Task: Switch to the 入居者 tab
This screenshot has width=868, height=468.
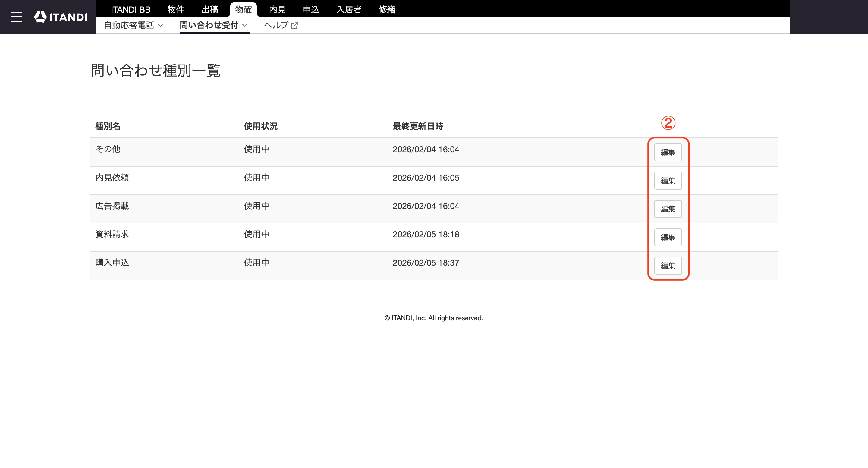Action: tap(349, 9)
